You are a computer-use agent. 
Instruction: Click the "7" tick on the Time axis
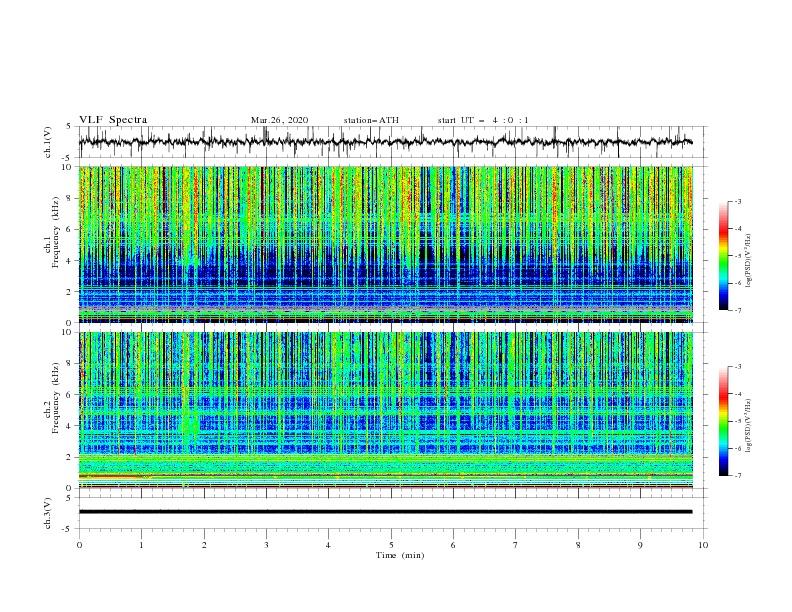click(516, 545)
